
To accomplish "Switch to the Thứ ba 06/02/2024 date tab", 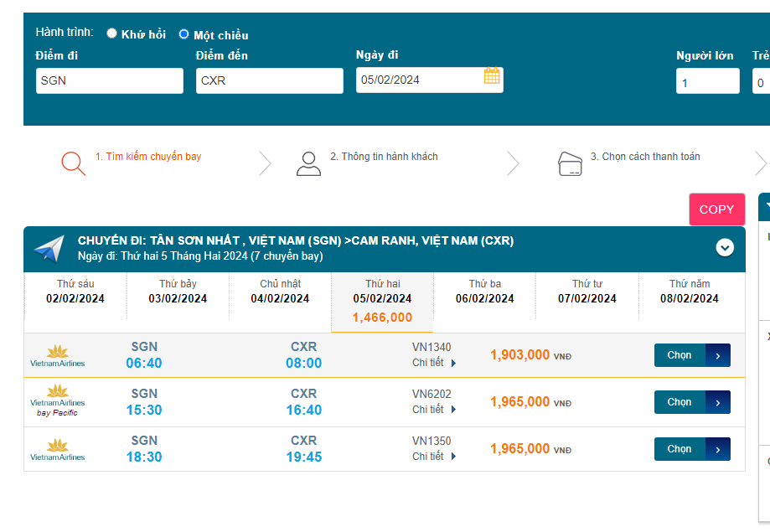I will [x=484, y=292].
